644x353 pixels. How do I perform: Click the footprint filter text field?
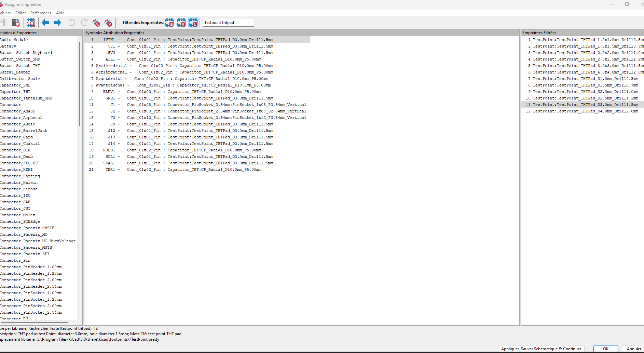click(x=228, y=23)
